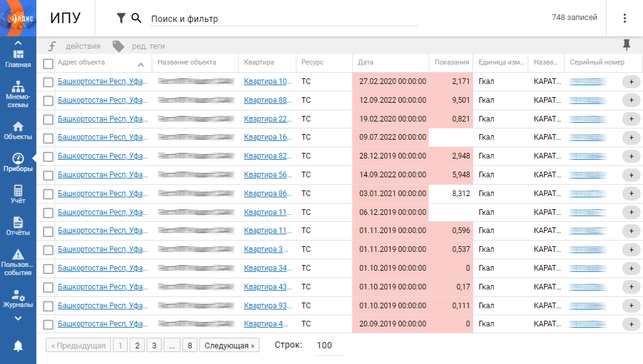
Task: Click plus button in Квартира 3 row
Action: [x=632, y=249]
